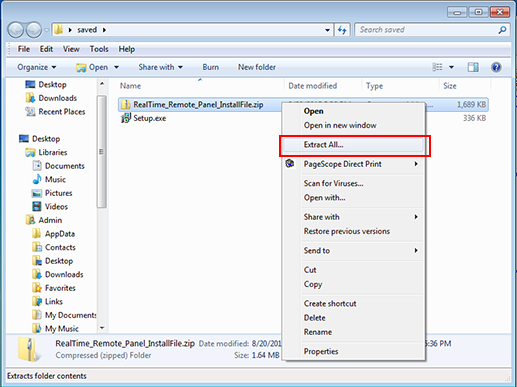Choose Scan for Viruses...

click(354, 183)
